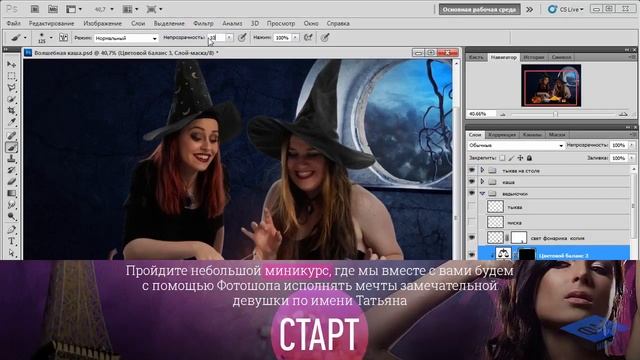Expand the 'каша' group

tap(482, 182)
